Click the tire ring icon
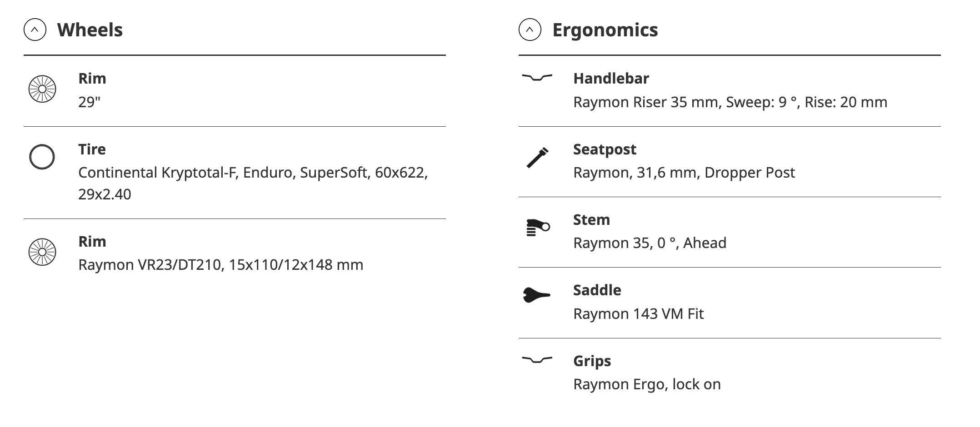980x427 pixels. tap(42, 157)
